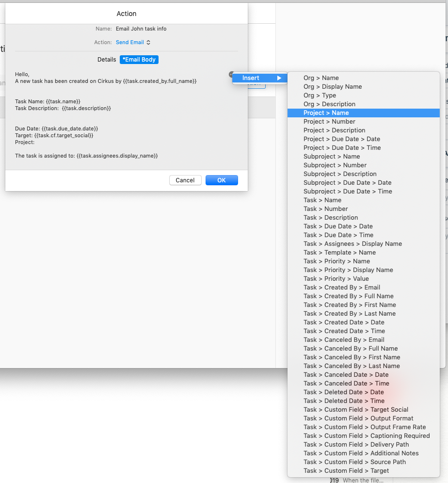Click the ellipsis circle icon beside Insert
This screenshot has width=448, height=483.
coord(231,74)
